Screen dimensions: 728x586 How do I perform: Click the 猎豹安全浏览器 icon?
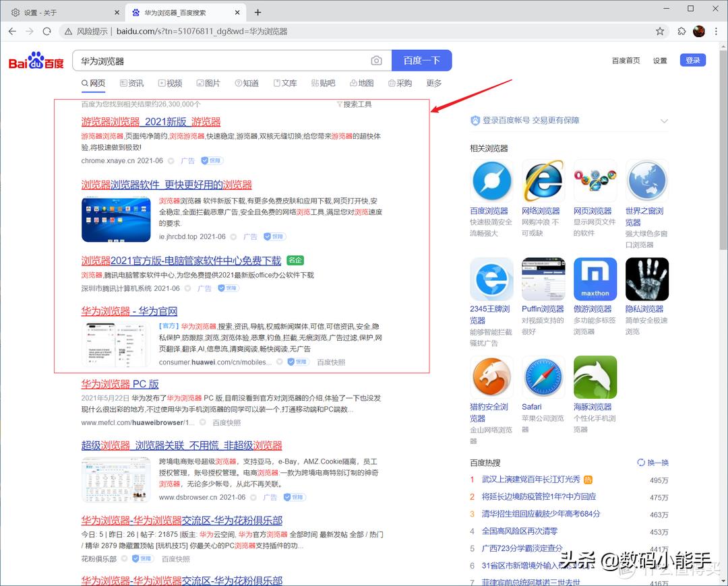491,377
